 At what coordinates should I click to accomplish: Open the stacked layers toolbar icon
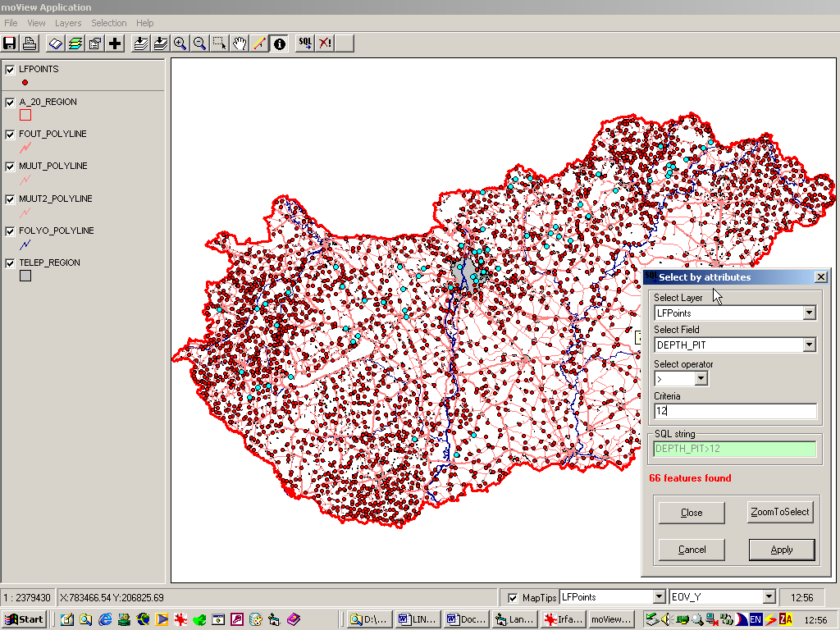pyautogui.click(x=75, y=43)
